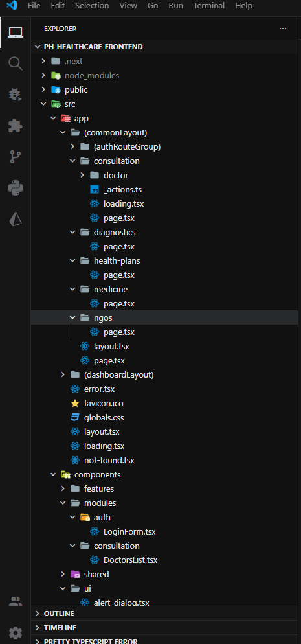Click the TypeScript icon of _actions.ts
Viewport: 301px width, 644px height.
(95, 190)
